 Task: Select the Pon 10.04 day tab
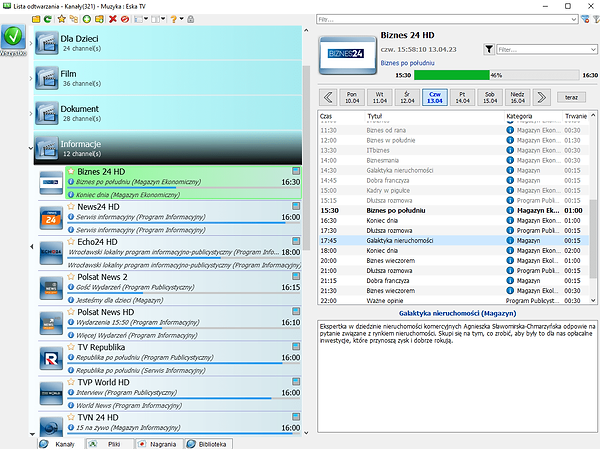352,97
